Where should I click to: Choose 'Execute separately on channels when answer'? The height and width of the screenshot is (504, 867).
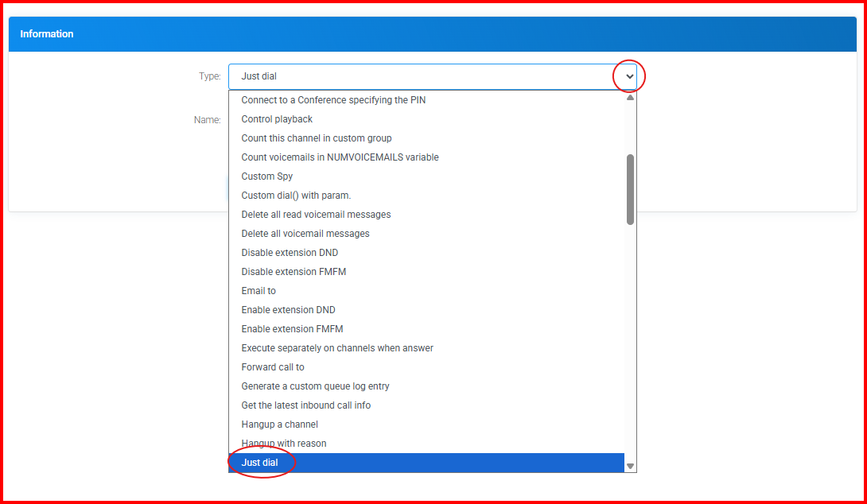pos(337,348)
